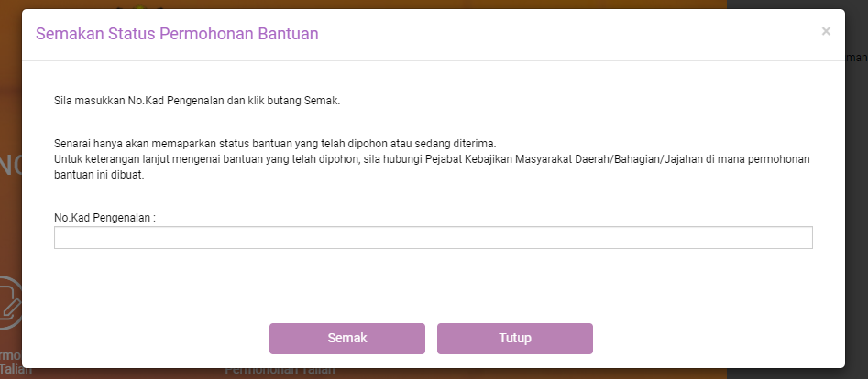Click the 'Sila masukkan No.Kad Pengenalan' instruction text
Image resolution: width=868 pixels, height=379 pixels.
pos(197,101)
